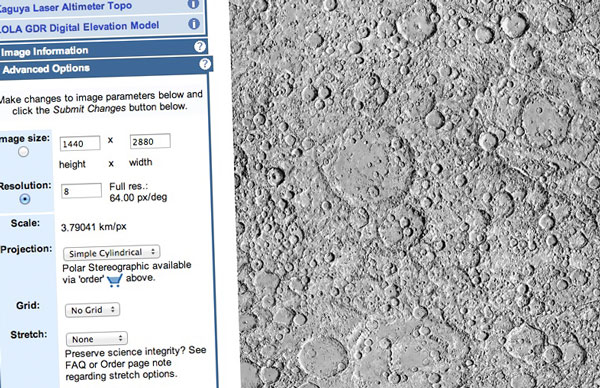Click the image height field showing 1440

[80, 143]
